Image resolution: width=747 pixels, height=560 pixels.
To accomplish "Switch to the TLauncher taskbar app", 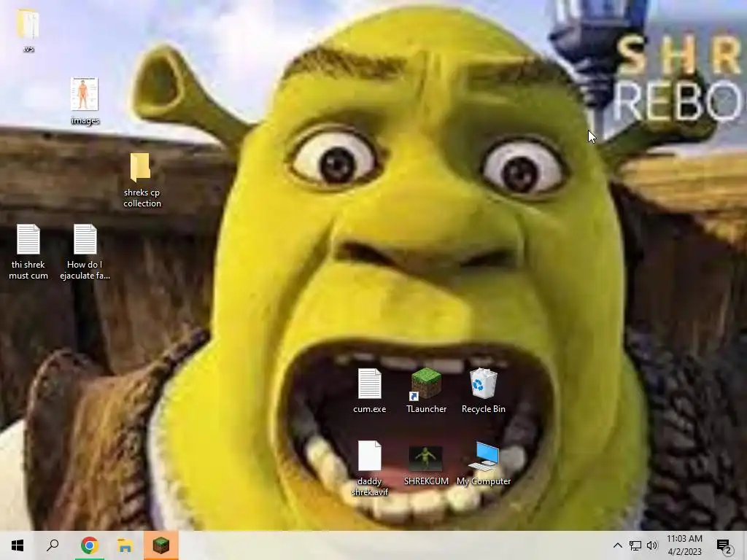I will [x=161, y=545].
